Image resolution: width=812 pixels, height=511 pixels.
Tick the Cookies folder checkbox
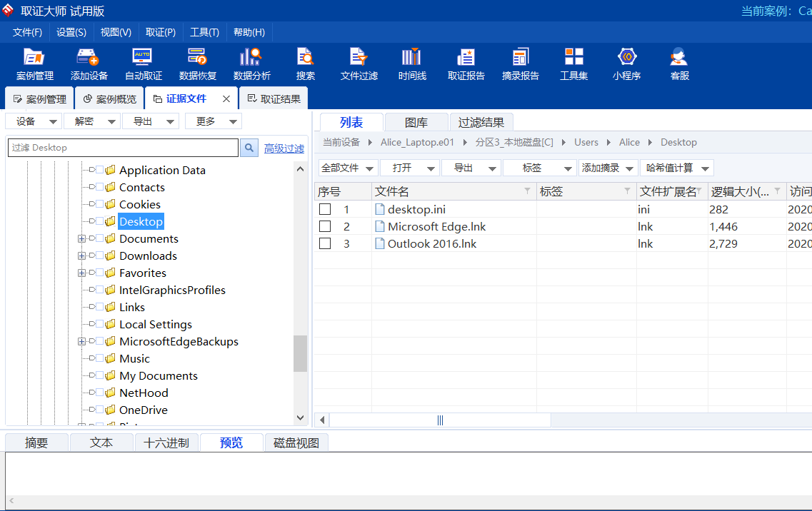(x=99, y=204)
